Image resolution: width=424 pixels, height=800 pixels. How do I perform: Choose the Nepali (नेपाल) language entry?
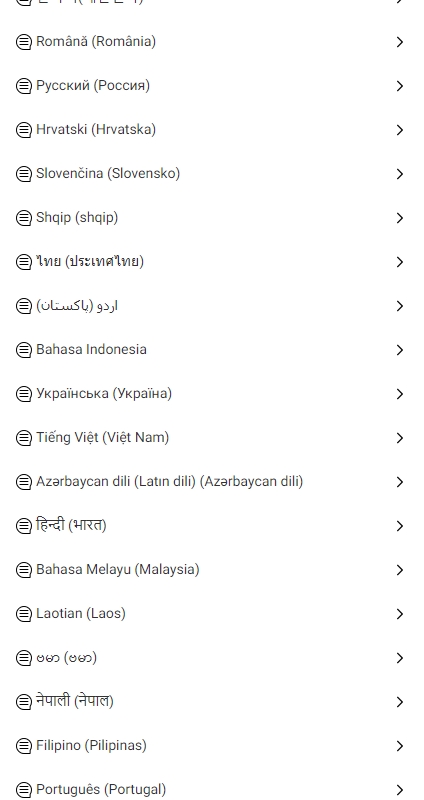click(212, 702)
